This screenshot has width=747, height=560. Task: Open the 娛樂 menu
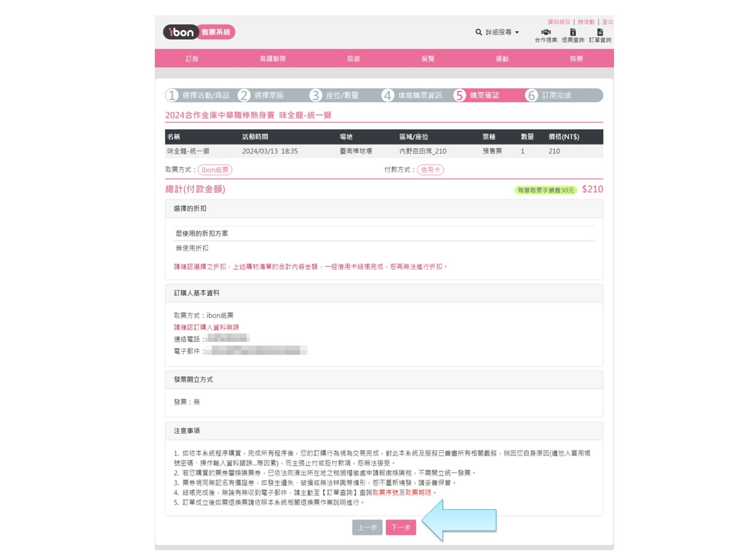pos(576,59)
